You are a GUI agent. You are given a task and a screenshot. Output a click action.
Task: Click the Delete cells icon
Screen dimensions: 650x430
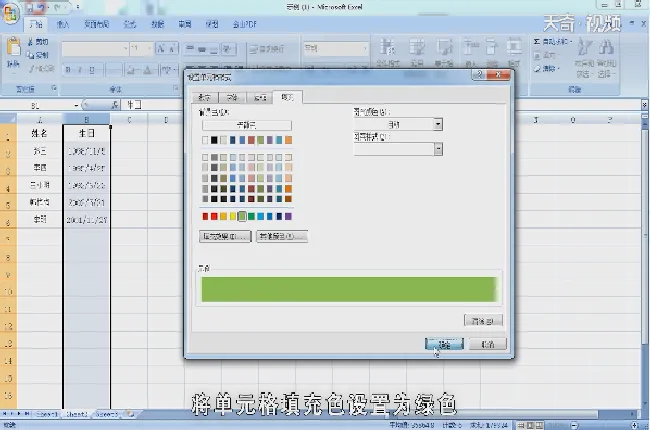tap(492, 47)
